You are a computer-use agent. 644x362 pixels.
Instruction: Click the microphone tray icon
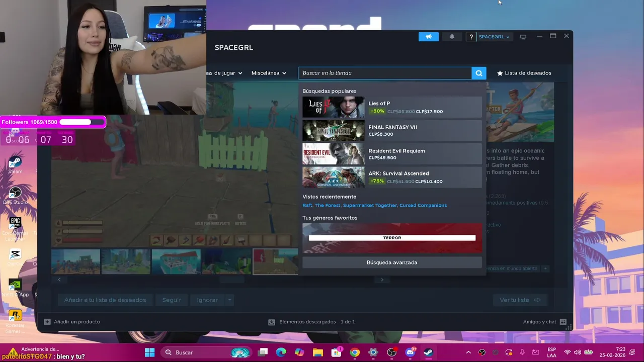click(x=522, y=352)
